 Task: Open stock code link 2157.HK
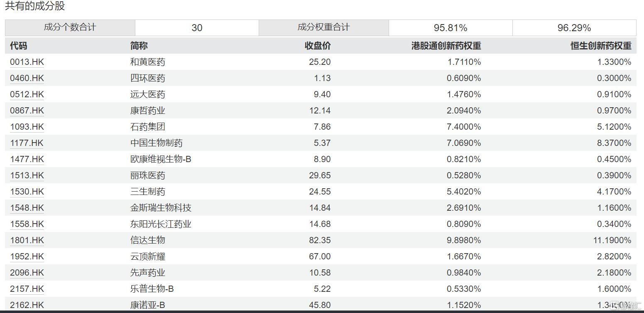click(x=27, y=289)
